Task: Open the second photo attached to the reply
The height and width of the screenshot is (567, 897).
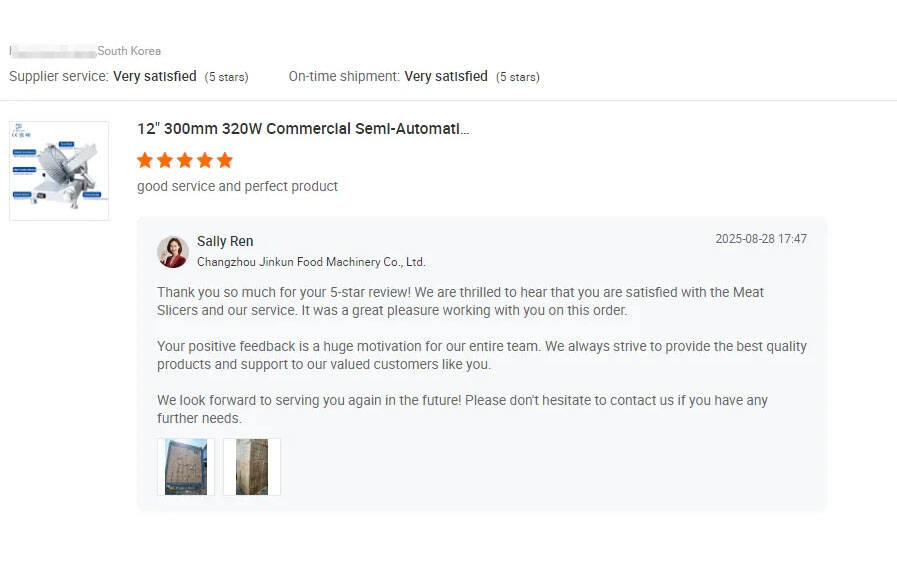Action: point(252,467)
